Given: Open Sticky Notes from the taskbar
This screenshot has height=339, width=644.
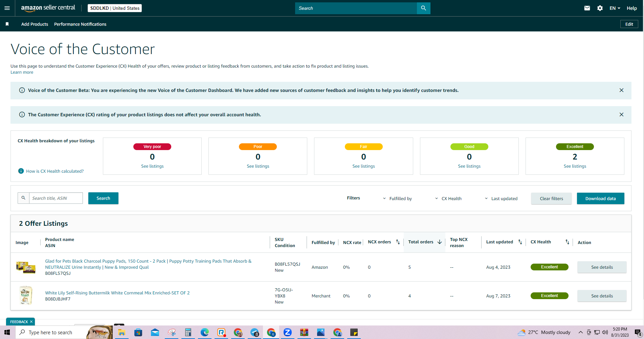Looking at the screenshot, I should coord(354,332).
